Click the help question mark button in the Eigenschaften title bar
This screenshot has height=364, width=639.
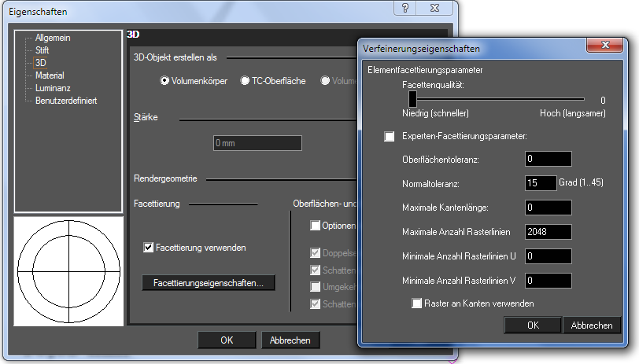pyautogui.click(x=405, y=8)
